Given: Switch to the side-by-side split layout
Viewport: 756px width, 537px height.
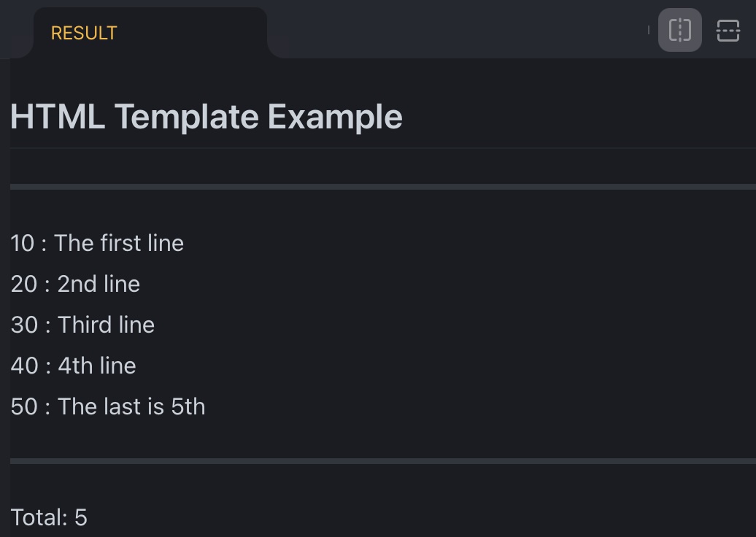Looking at the screenshot, I should 679,31.
